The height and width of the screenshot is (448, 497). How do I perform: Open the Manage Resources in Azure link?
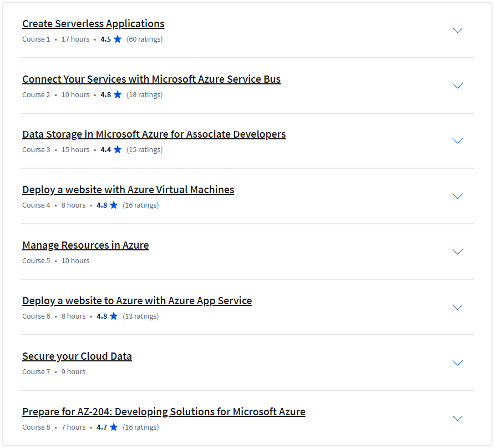pyautogui.click(x=85, y=245)
